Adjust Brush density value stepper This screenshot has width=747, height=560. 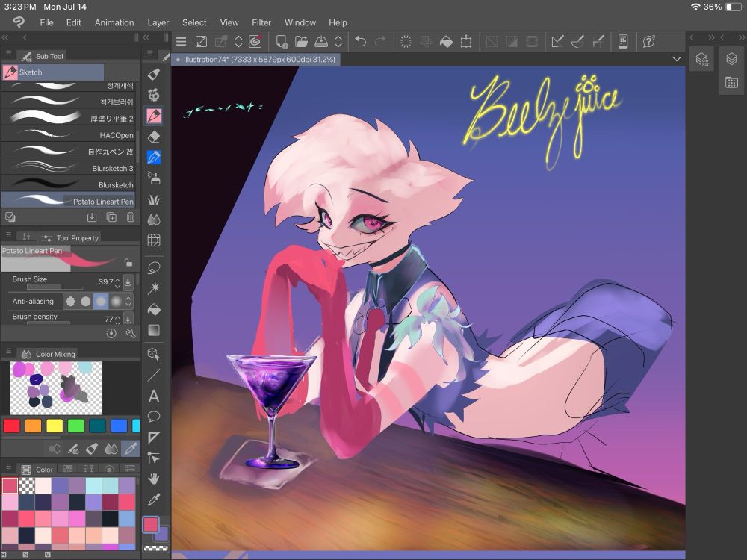118,319
